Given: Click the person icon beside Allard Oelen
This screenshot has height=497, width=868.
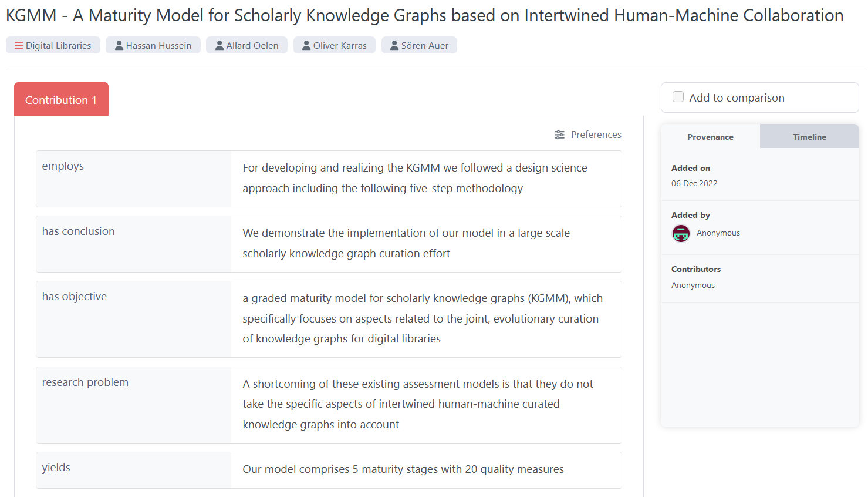Looking at the screenshot, I should (x=219, y=45).
